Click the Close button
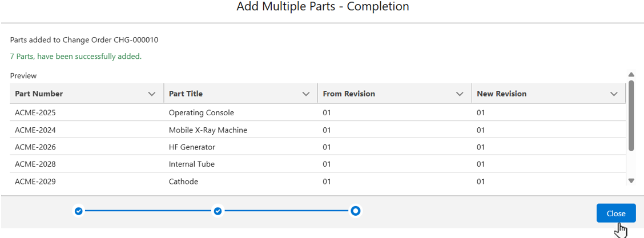The width and height of the screenshot is (644, 238). coord(615,213)
